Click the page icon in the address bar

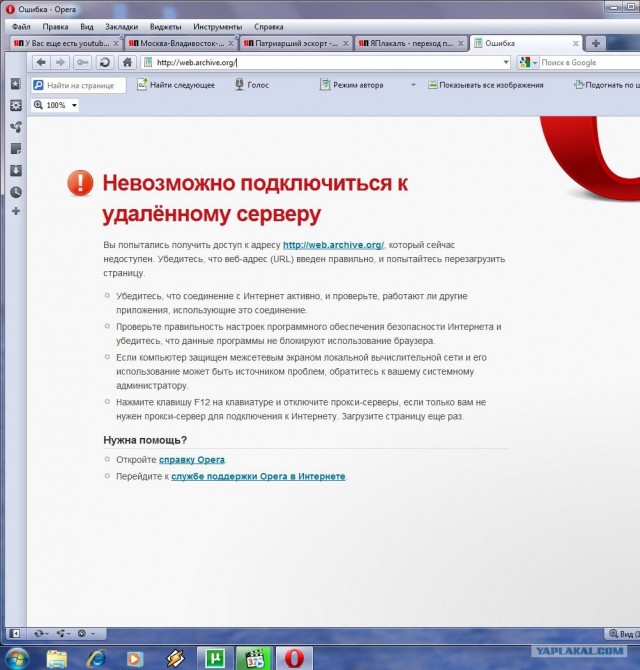click(148, 62)
